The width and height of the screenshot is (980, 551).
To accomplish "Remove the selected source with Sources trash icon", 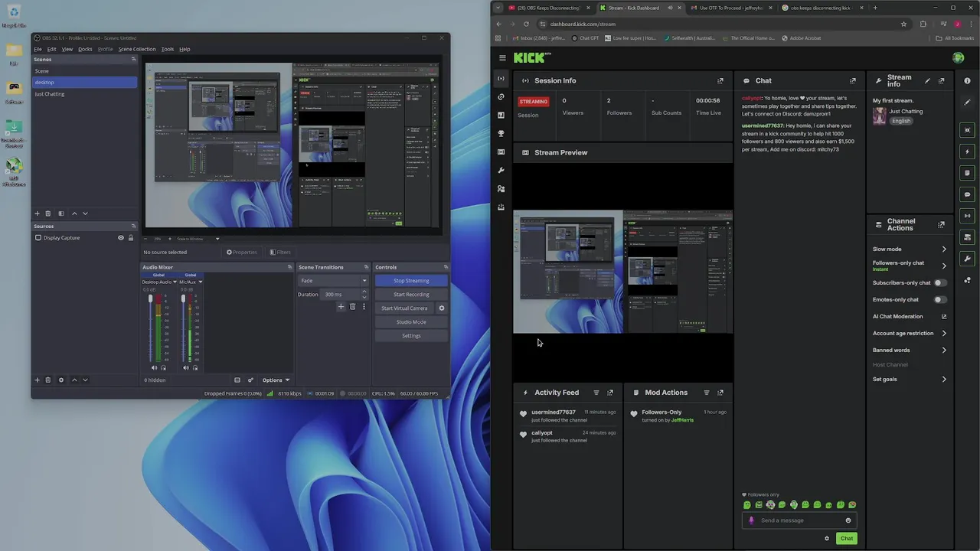I will click(47, 380).
